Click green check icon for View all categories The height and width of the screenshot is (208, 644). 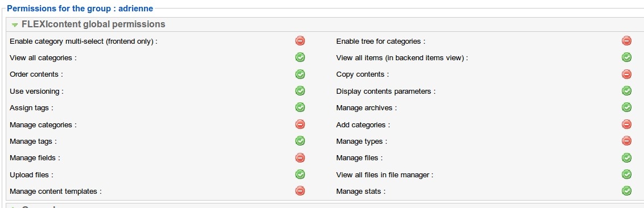[300, 57]
